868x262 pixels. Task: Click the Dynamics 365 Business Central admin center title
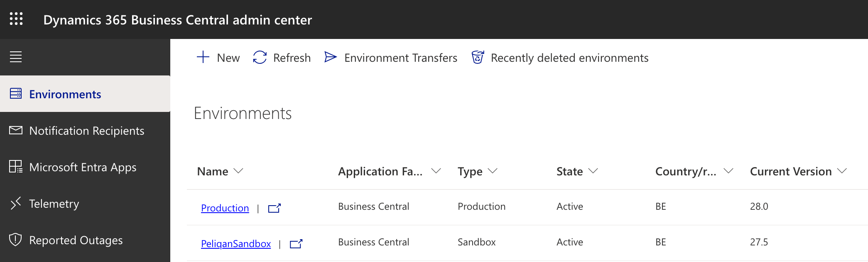pyautogui.click(x=178, y=20)
